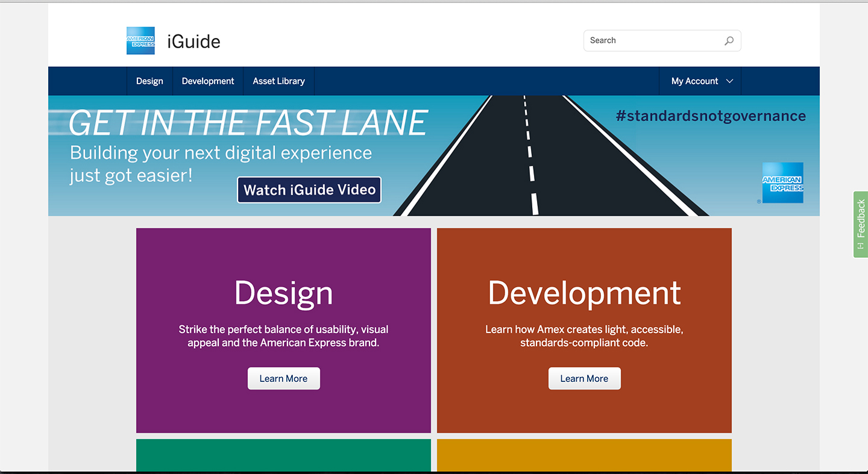Click the search magnifier icon
Viewport: 868px width, 474px height.
click(729, 41)
